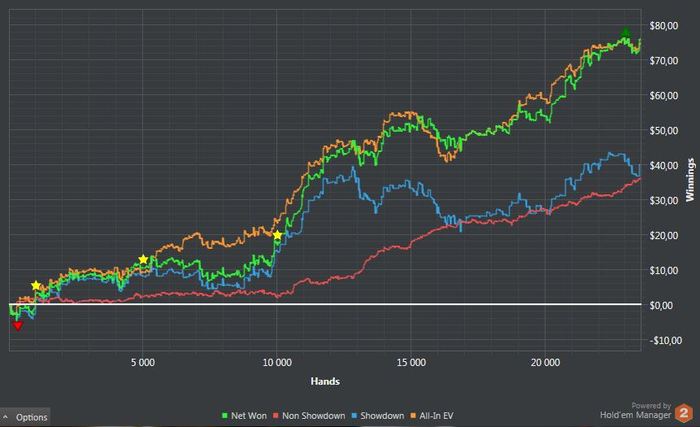Screen dimensions: 700x427
Task: Click the first yellow star near chart start
Action: (36, 285)
